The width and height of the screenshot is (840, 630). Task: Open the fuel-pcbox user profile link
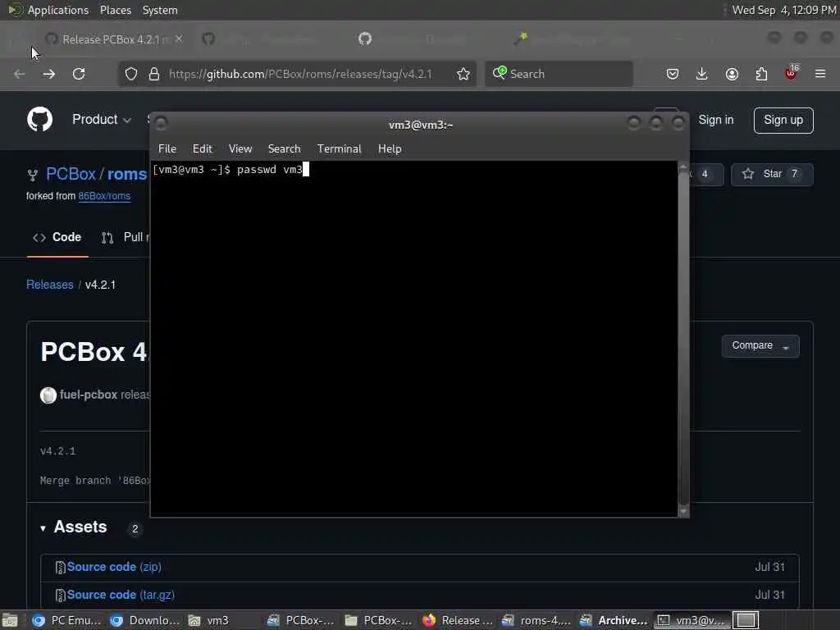pyautogui.click(x=89, y=395)
